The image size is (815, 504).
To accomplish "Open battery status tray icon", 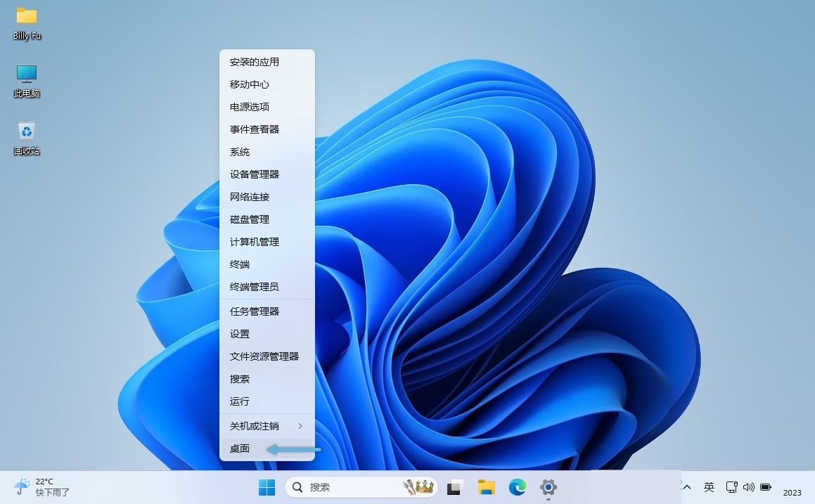I will click(766, 487).
